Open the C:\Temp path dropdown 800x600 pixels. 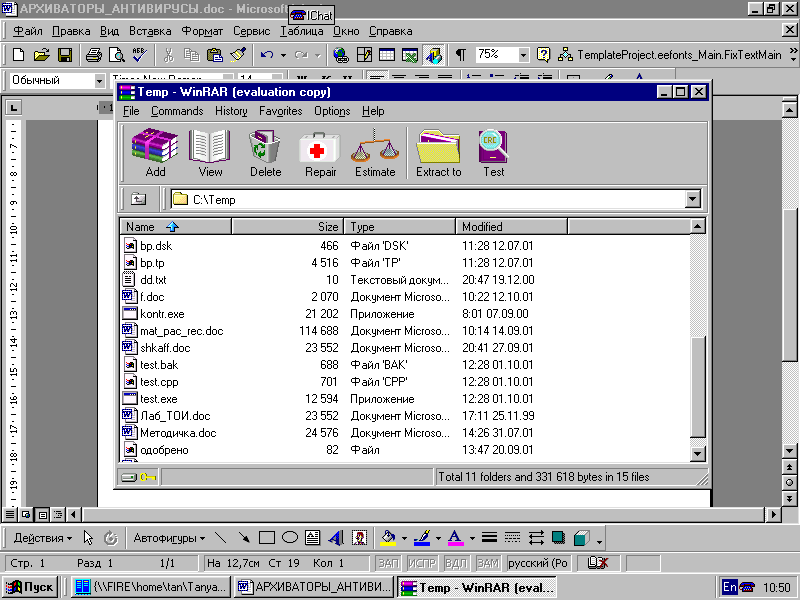tap(692, 199)
